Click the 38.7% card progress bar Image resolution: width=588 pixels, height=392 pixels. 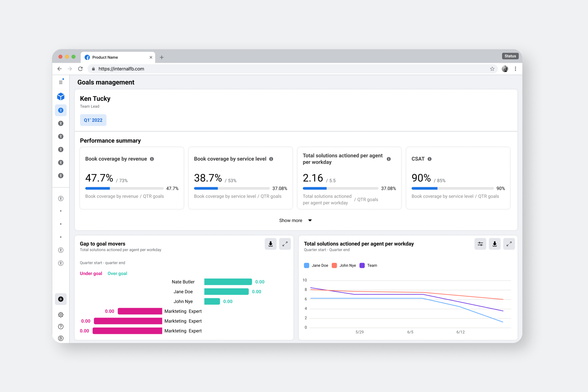[232, 188]
